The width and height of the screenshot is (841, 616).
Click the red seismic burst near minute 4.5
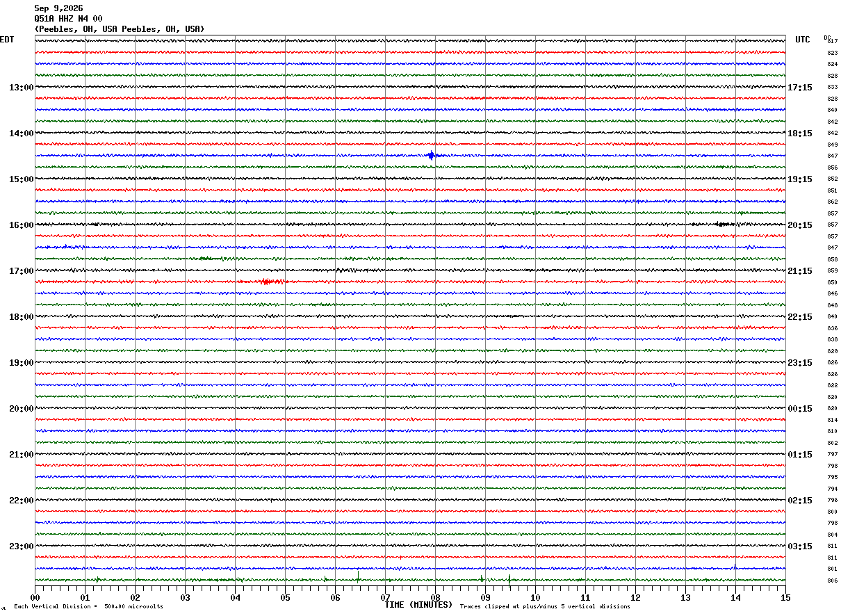point(272,282)
